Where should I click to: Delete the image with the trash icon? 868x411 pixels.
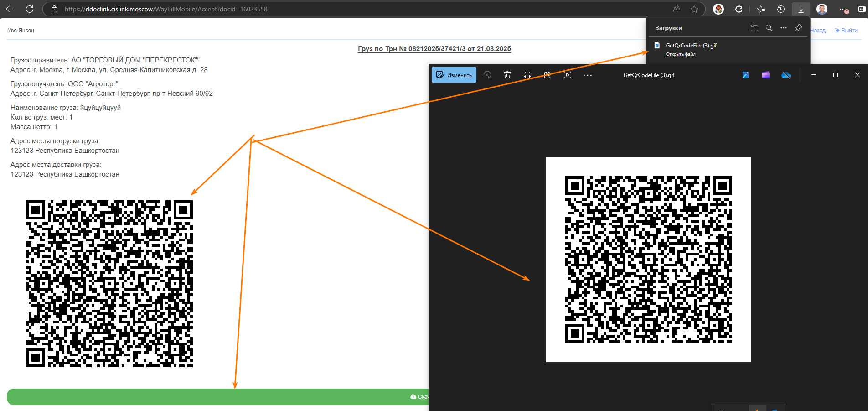pos(507,75)
